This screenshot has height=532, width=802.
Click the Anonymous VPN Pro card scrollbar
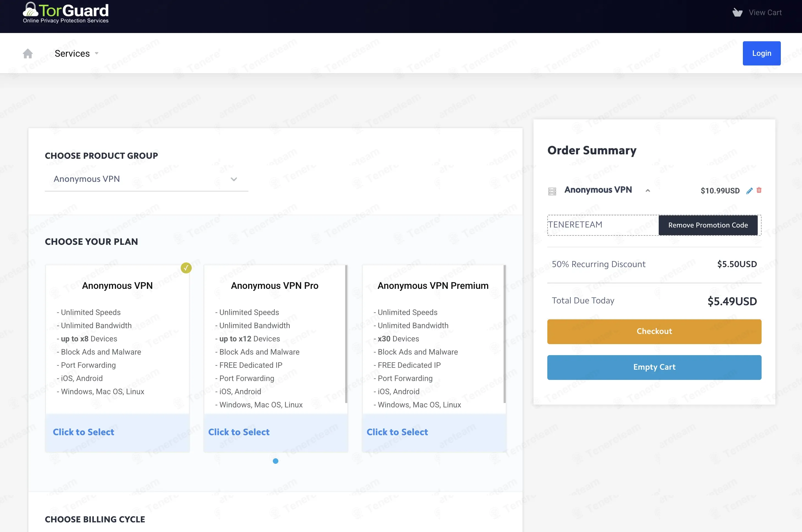click(x=346, y=334)
